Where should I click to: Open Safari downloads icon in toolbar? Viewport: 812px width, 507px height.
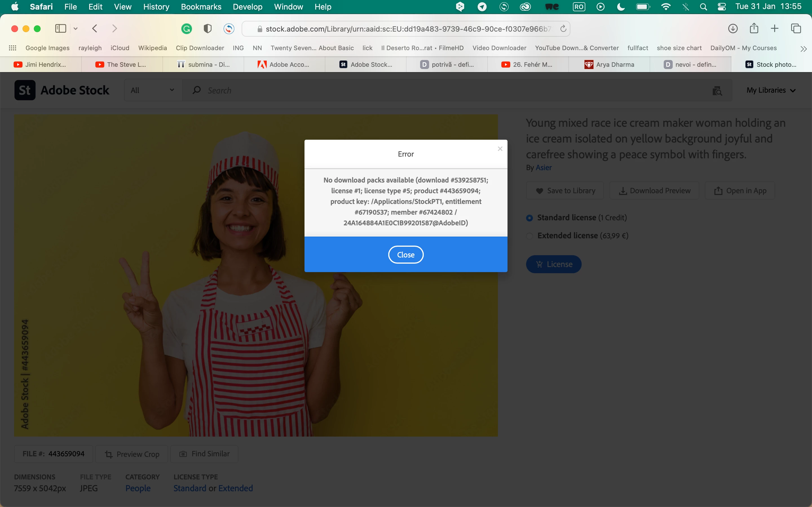click(x=732, y=29)
